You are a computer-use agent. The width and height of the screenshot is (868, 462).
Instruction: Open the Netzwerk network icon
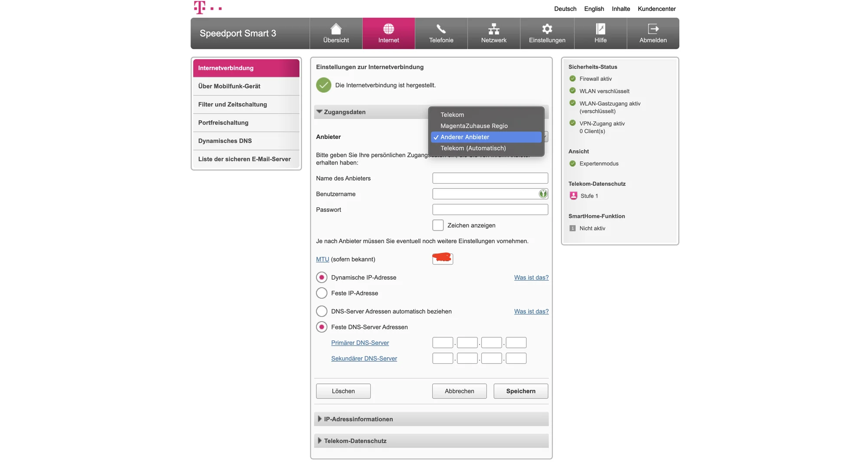point(493,29)
